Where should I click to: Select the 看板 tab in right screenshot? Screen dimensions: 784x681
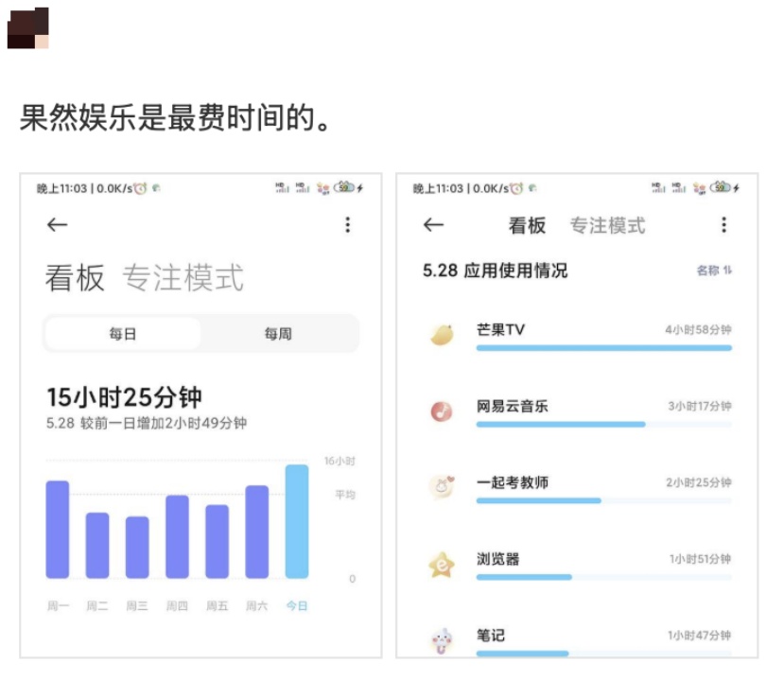click(x=527, y=225)
